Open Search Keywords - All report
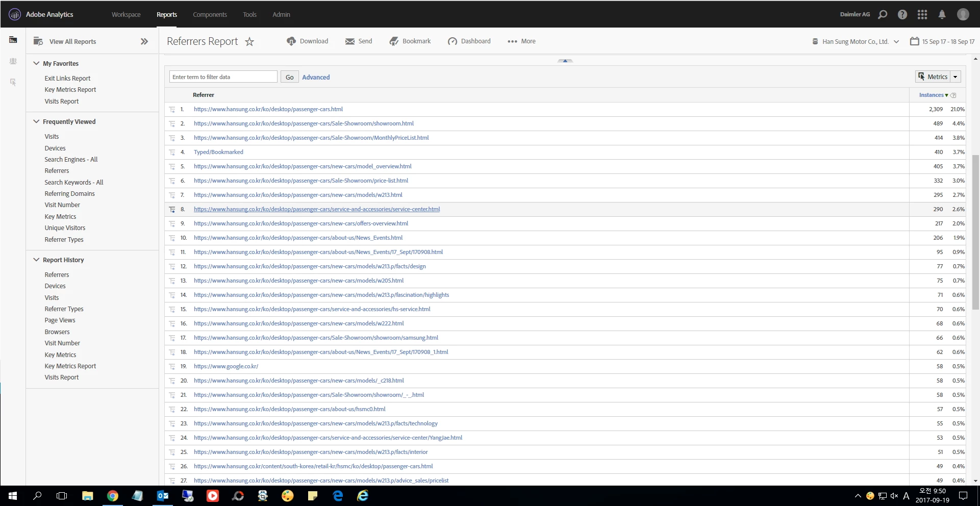980x506 pixels. click(73, 182)
